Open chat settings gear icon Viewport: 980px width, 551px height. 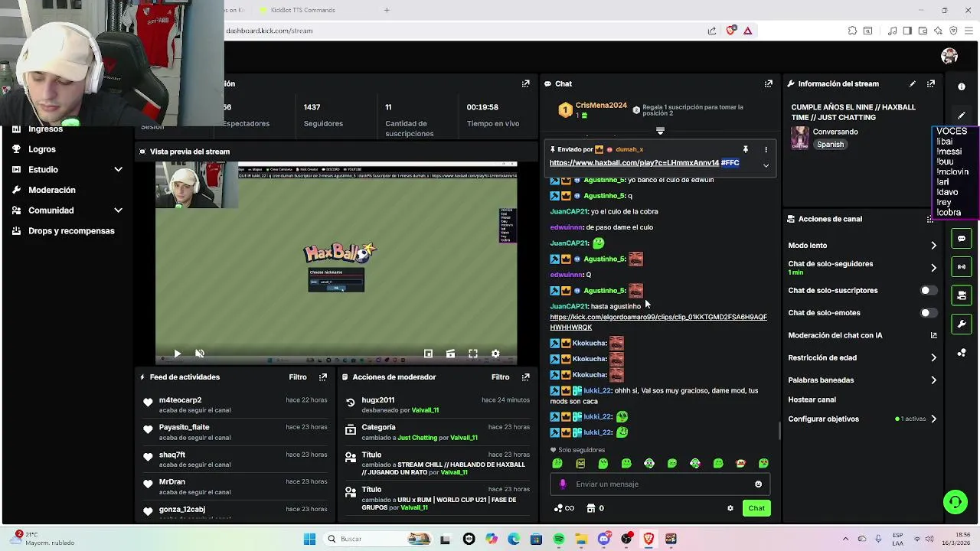[x=730, y=508]
